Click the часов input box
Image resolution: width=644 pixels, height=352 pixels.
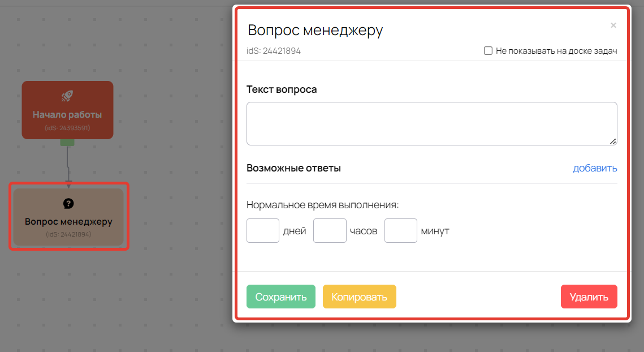click(x=330, y=231)
